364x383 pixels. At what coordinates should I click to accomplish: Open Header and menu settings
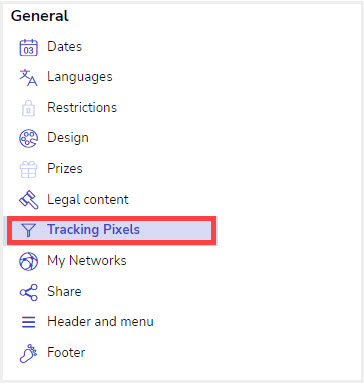[100, 322]
